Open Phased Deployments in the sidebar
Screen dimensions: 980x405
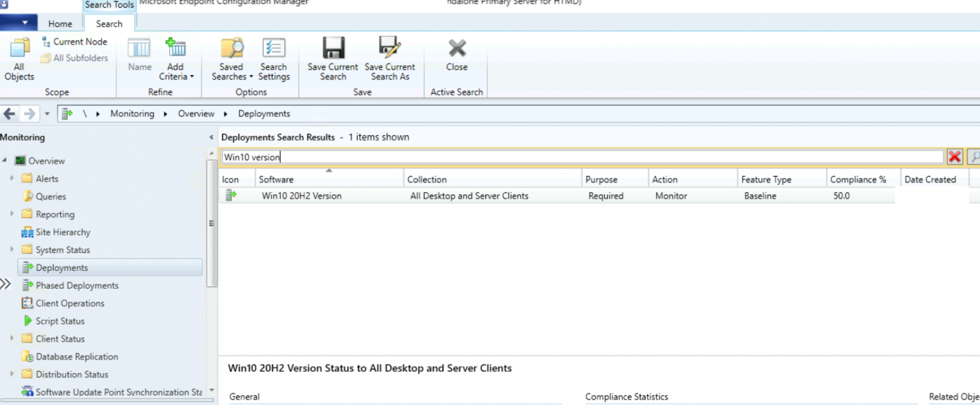tap(77, 286)
